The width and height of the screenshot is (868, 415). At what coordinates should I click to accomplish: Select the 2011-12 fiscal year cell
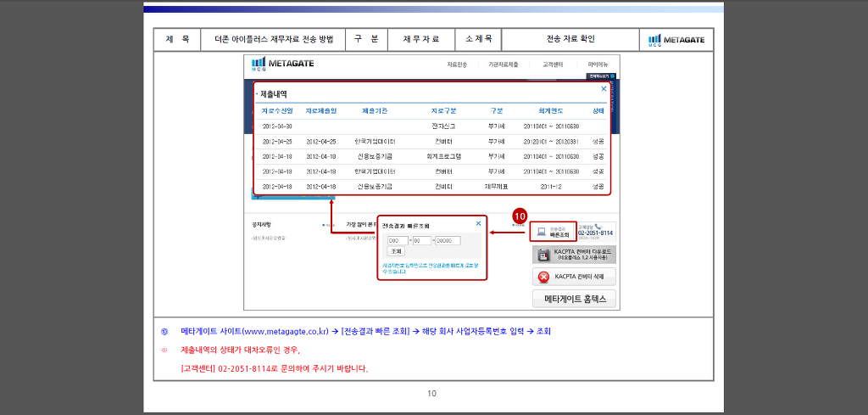[x=551, y=187]
